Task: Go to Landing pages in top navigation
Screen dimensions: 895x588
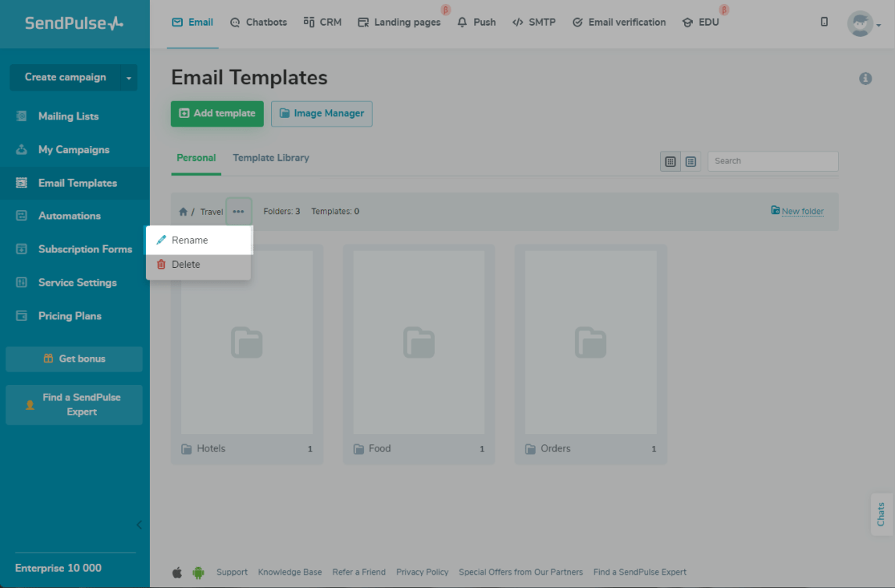Action: [400, 23]
